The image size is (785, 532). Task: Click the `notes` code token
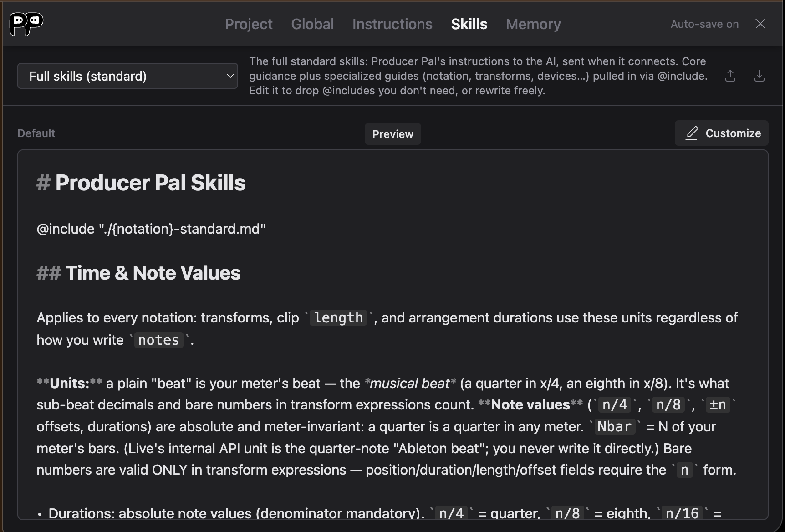tap(158, 340)
